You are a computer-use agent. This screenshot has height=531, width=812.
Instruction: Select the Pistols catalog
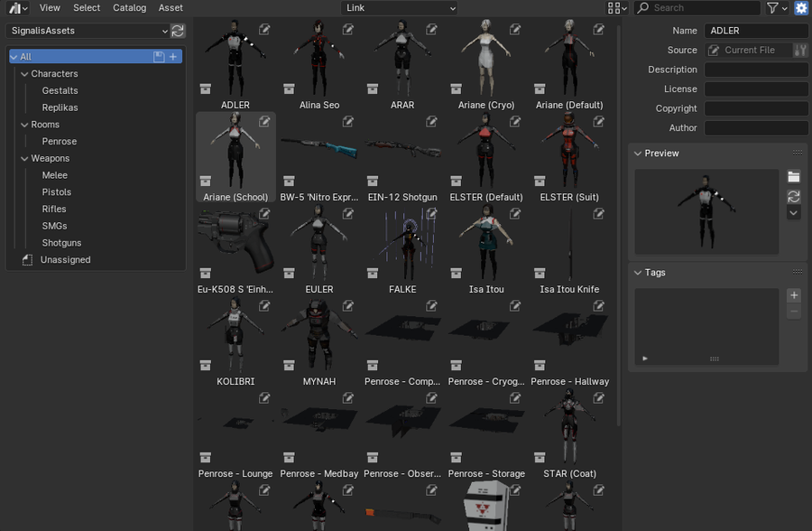[57, 192]
